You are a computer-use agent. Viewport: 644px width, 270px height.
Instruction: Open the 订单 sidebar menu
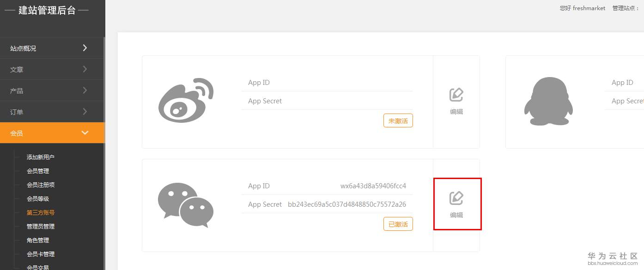52,112
